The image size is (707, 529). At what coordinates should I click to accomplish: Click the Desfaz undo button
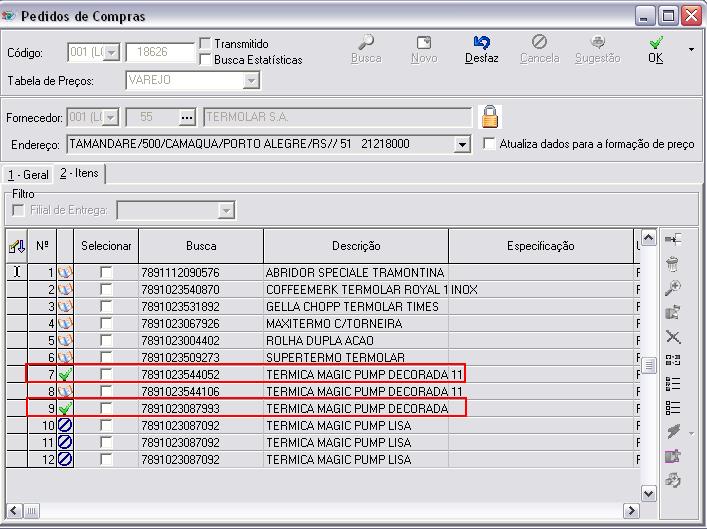pos(481,48)
